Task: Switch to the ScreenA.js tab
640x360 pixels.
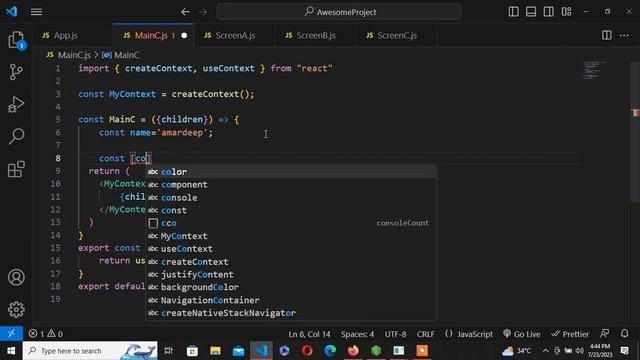Action: pyautogui.click(x=235, y=36)
